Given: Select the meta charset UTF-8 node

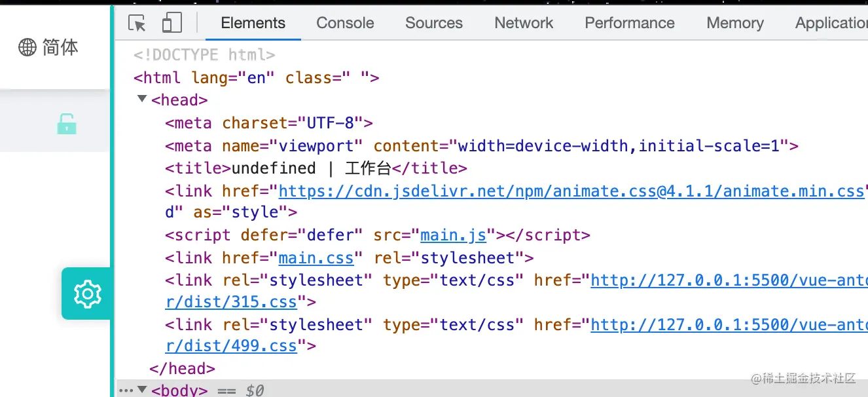Looking at the screenshot, I should pos(269,123).
